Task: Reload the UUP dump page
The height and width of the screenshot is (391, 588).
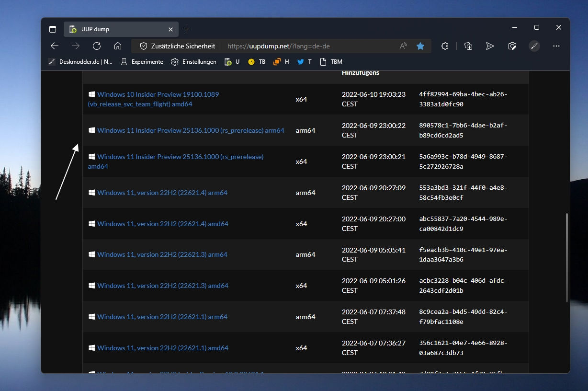Action: (x=97, y=46)
